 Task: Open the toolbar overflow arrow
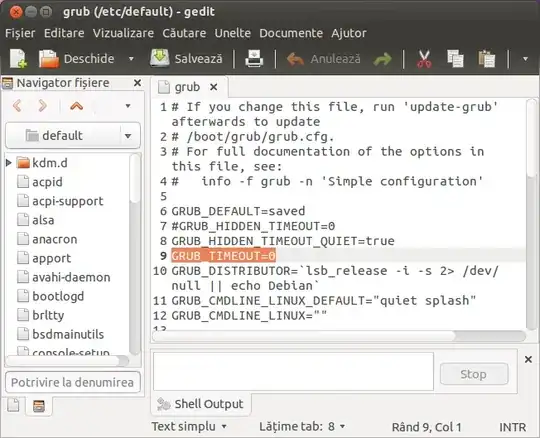pos(525,59)
